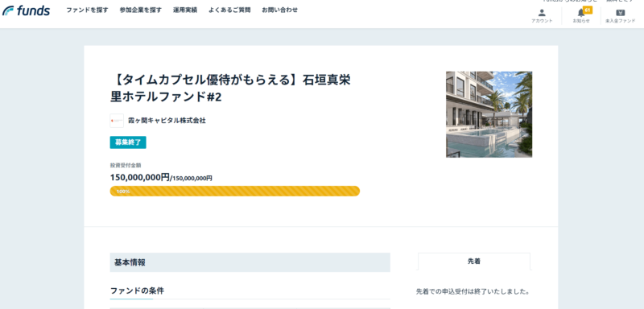The height and width of the screenshot is (309, 644).
Task: Click the 150,000,000円 amount text
Action: point(139,177)
